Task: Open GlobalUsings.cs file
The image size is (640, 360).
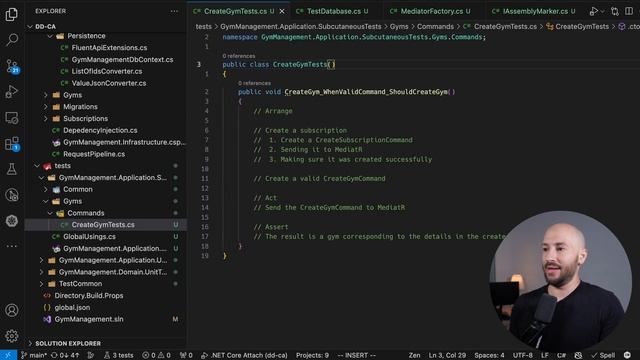Action: pyautogui.click(x=89, y=237)
